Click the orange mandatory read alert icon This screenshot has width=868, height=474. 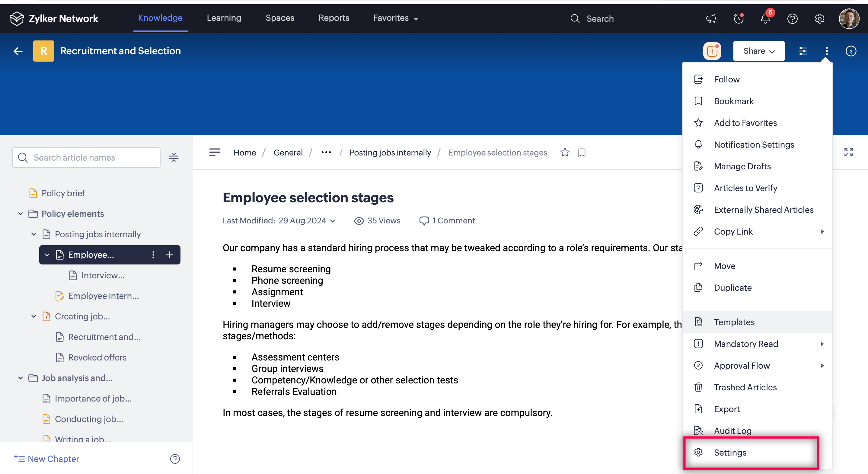tap(712, 51)
